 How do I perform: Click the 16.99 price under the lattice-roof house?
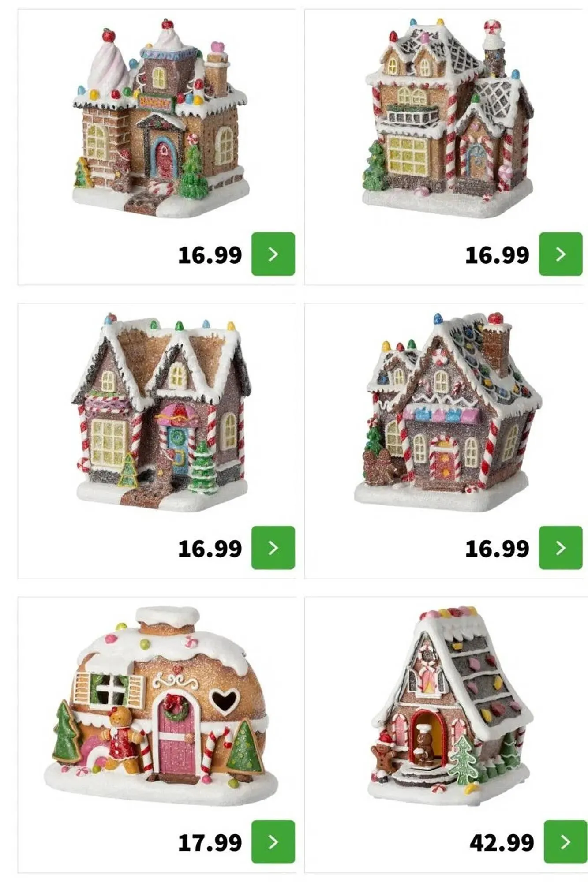(x=497, y=255)
